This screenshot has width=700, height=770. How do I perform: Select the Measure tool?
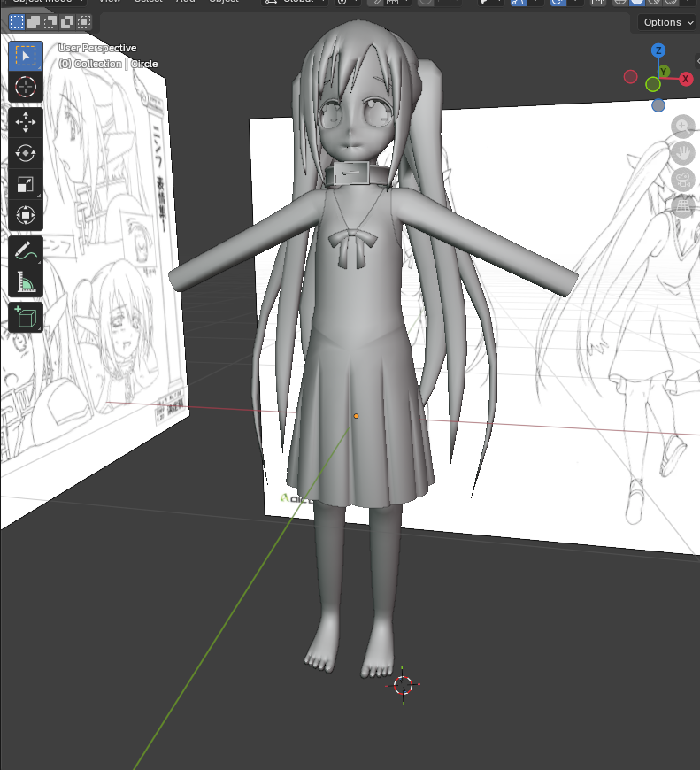[x=26, y=281]
